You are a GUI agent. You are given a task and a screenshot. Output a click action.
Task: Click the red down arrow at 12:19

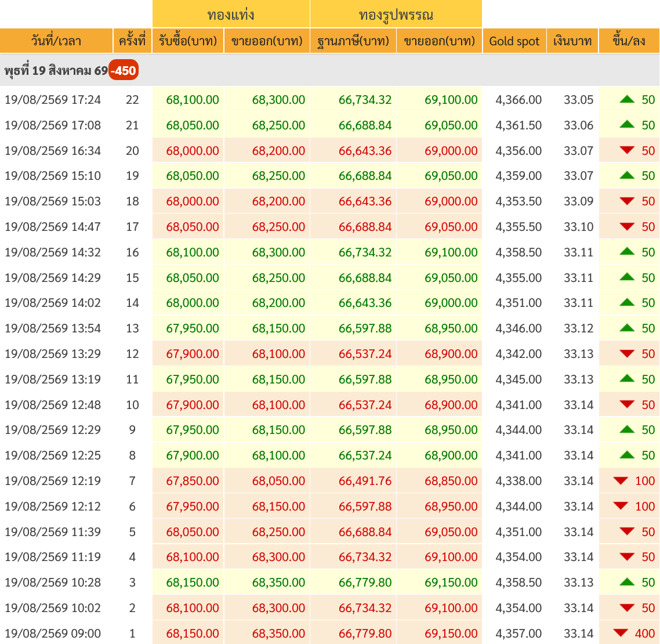(x=621, y=480)
